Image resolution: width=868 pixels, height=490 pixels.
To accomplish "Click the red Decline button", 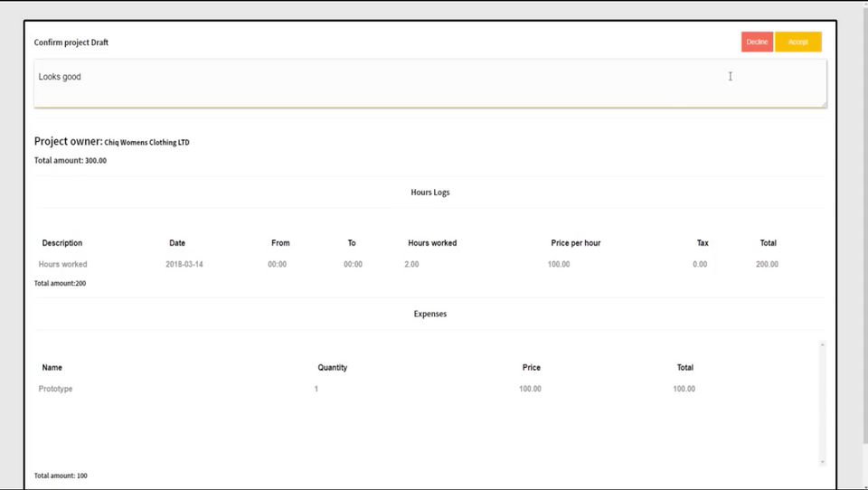I will 757,42.
